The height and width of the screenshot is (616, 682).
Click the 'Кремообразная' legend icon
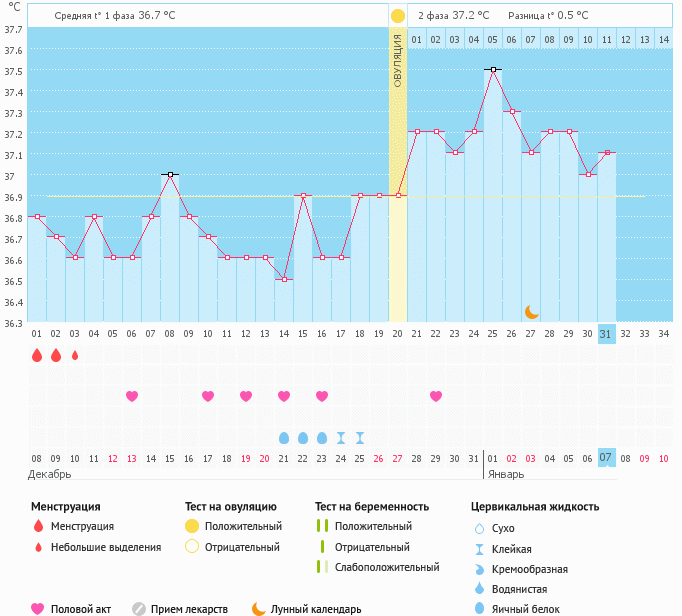(x=479, y=569)
